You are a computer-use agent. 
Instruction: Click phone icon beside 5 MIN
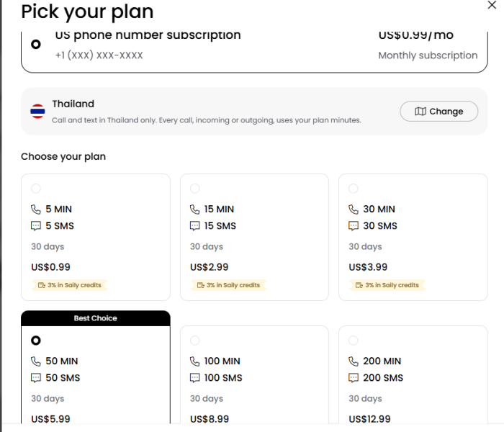(x=36, y=210)
